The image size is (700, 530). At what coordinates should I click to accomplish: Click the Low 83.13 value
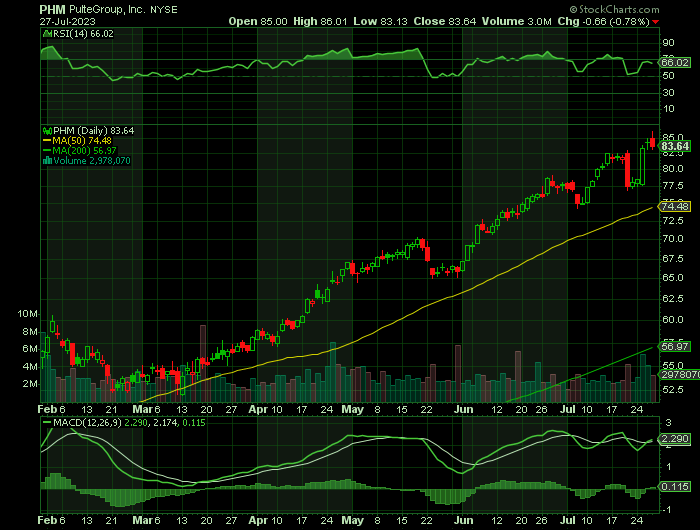380,21
